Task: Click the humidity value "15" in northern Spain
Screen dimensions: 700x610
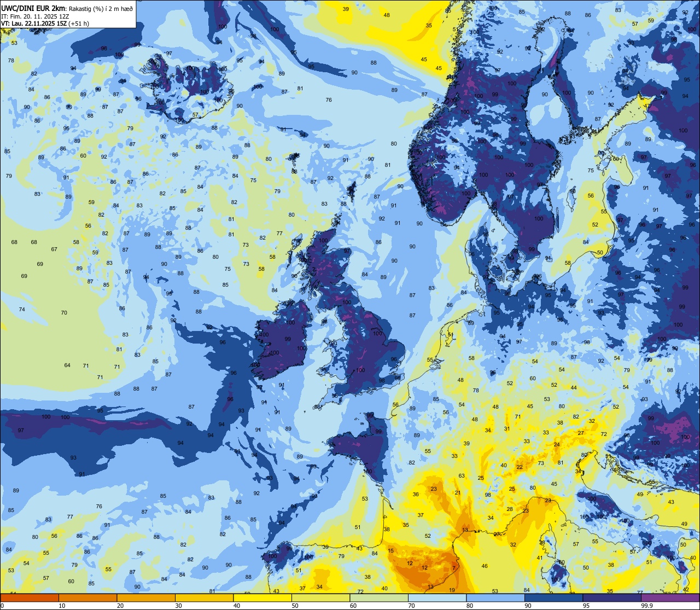Action: 391,551
